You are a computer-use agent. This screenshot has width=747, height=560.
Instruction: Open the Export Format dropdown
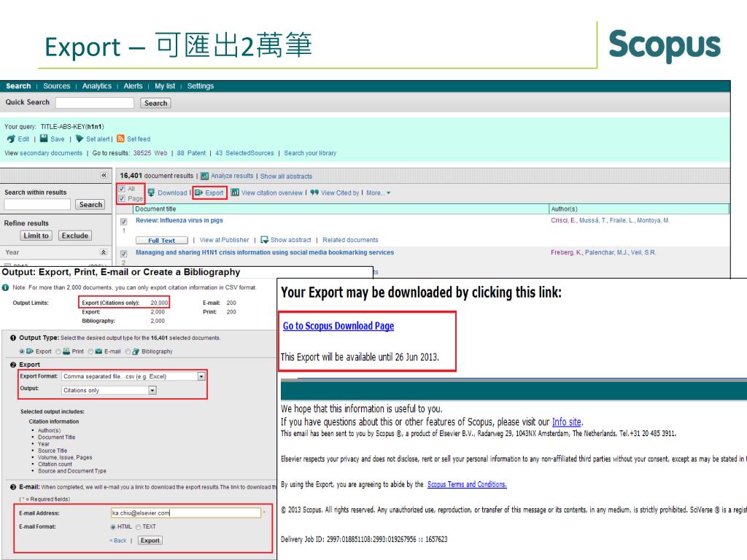point(134,376)
